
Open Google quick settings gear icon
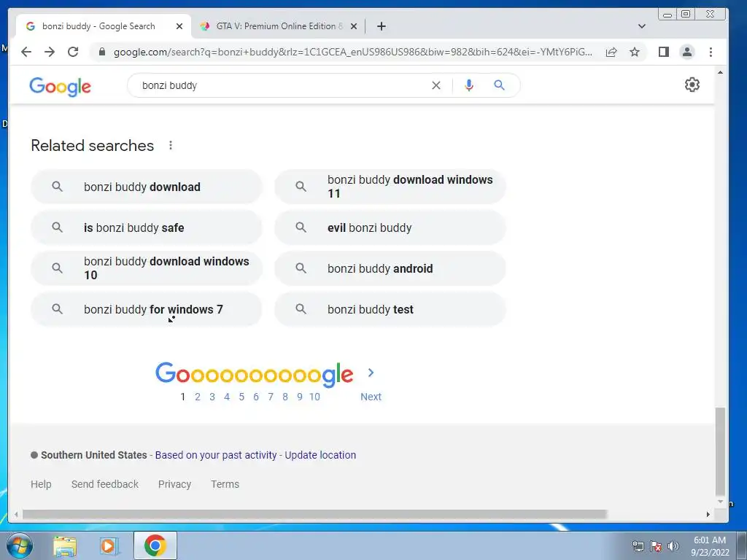coord(692,85)
